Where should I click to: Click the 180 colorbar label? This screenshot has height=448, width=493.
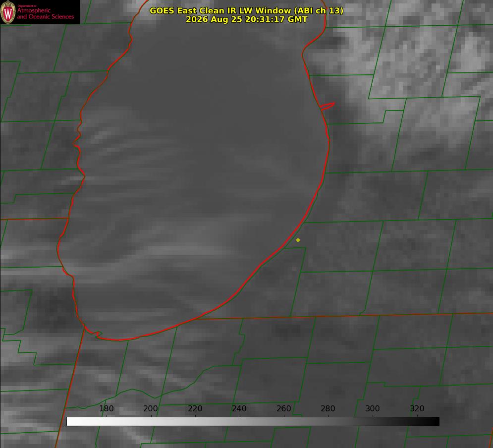(106, 408)
